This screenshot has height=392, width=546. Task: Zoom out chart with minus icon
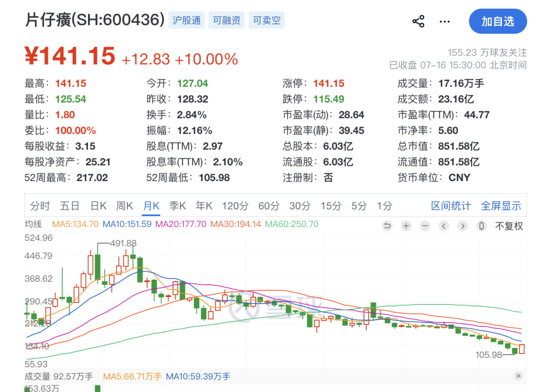[x=425, y=226]
